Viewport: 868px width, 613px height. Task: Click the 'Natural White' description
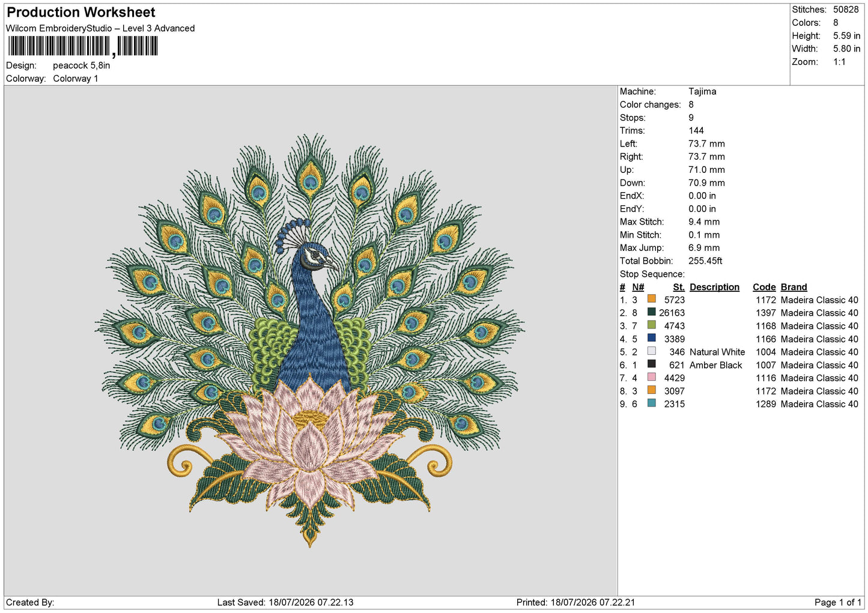click(717, 352)
